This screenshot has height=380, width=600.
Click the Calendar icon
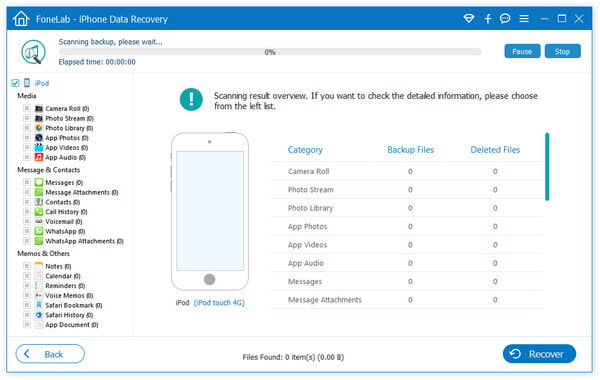tap(39, 276)
